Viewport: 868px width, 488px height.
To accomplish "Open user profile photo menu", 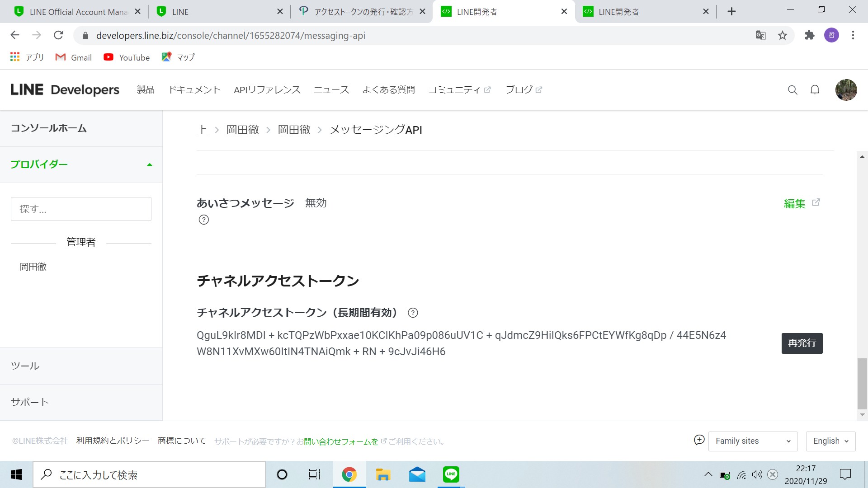I will pos(846,90).
